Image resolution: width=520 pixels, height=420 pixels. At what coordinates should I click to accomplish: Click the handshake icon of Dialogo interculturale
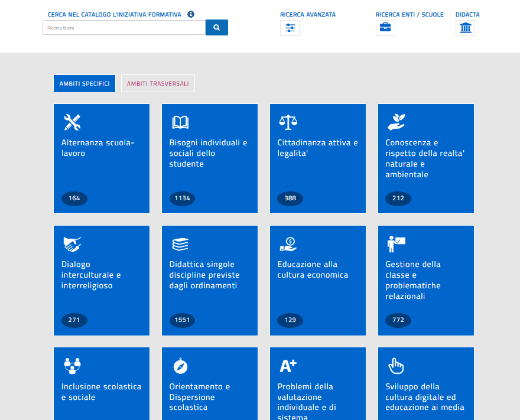coord(72,245)
